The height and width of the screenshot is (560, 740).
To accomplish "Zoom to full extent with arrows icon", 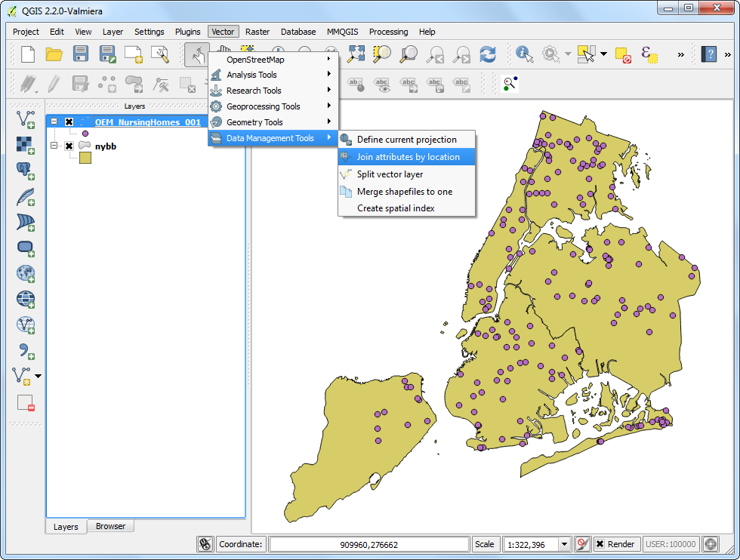I will pyautogui.click(x=356, y=54).
